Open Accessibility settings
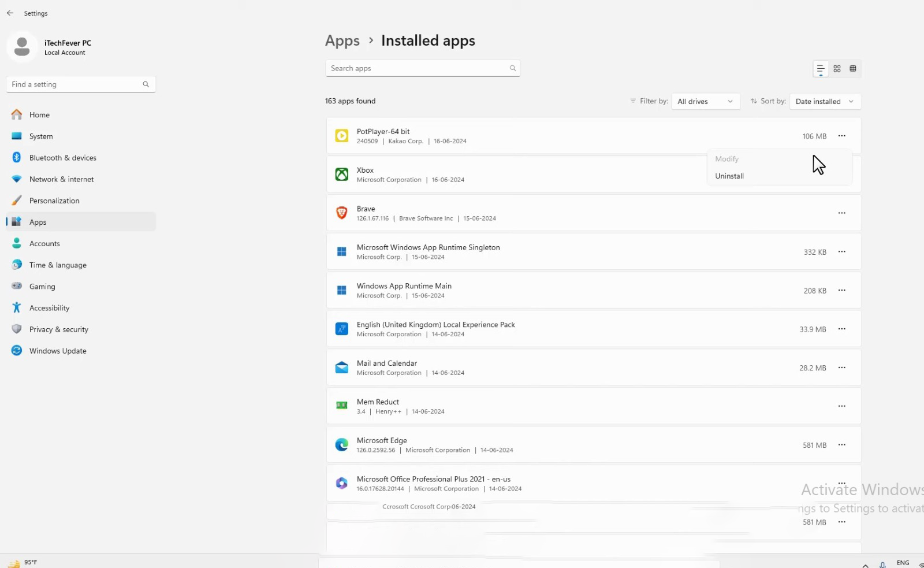Image resolution: width=924 pixels, height=568 pixels. (81, 308)
